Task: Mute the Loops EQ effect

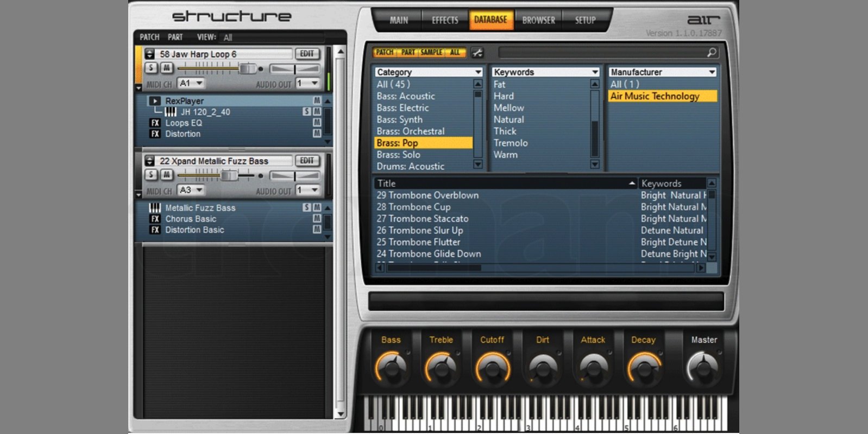Action: (x=317, y=123)
